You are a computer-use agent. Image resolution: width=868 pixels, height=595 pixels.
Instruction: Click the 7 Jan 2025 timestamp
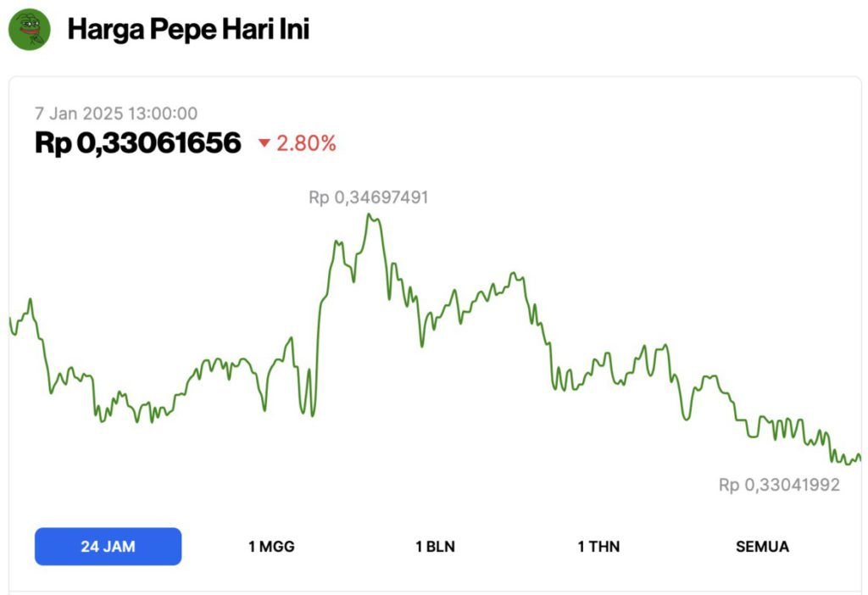(x=116, y=114)
